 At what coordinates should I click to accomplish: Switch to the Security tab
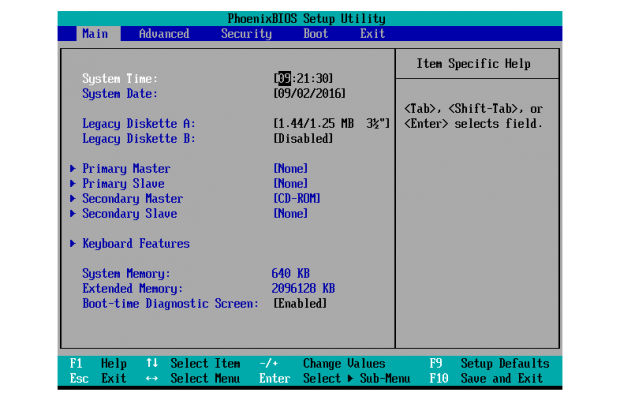click(x=246, y=34)
